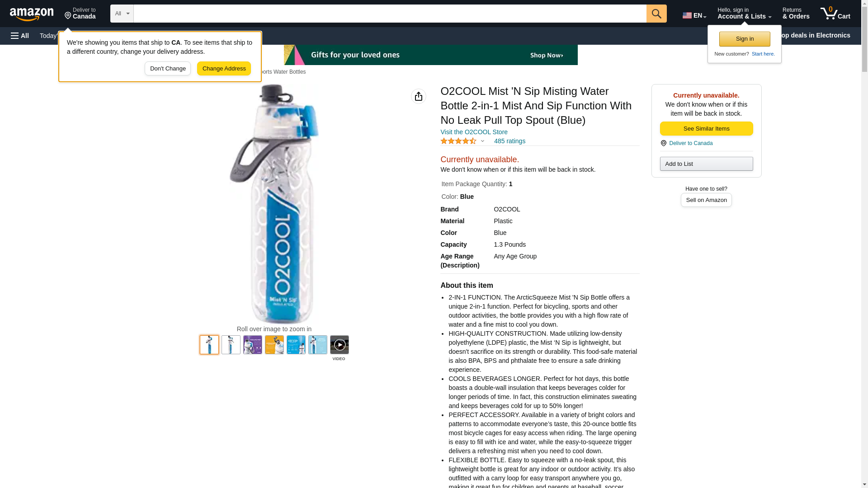Click the search magnifier button
The width and height of the screenshot is (868, 488).
pos(656,14)
